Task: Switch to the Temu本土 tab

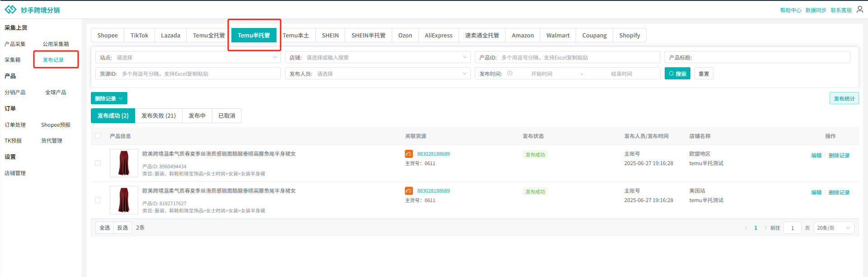Action: [296, 35]
